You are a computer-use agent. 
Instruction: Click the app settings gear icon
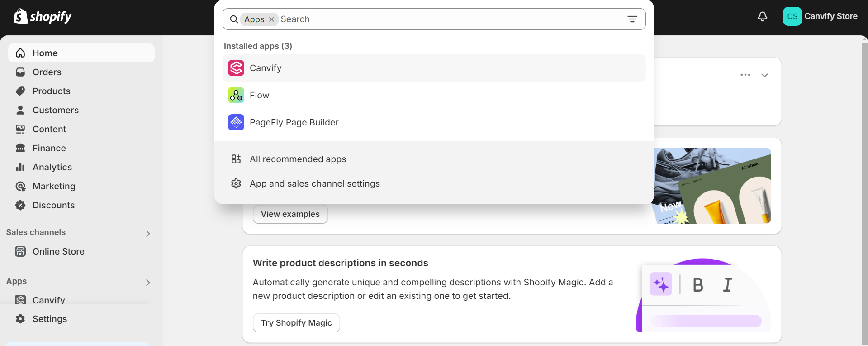click(x=236, y=183)
